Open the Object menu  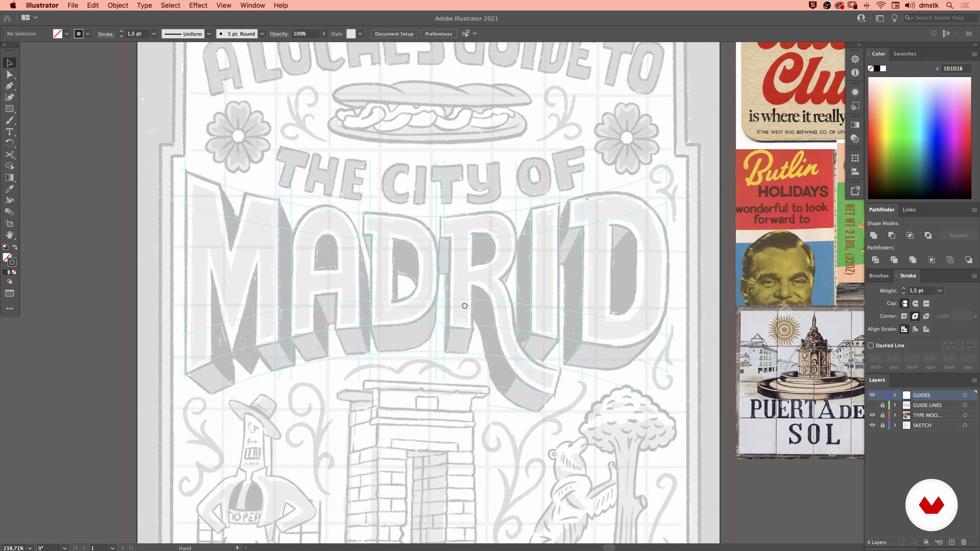(x=118, y=5)
